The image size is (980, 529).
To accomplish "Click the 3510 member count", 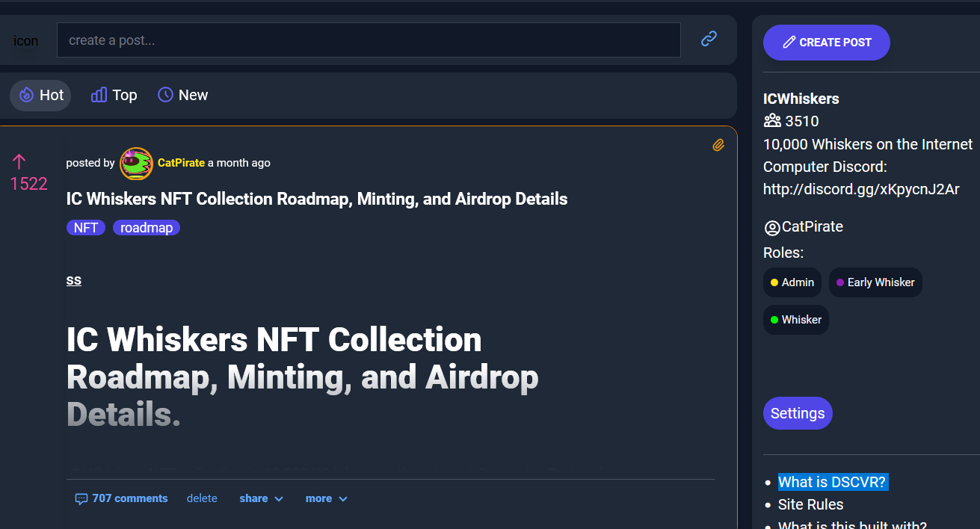I will [x=802, y=121].
